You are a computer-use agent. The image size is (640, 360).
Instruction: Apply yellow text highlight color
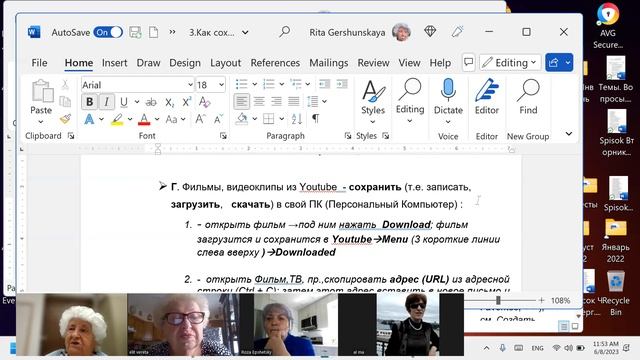(x=117, y=119)
